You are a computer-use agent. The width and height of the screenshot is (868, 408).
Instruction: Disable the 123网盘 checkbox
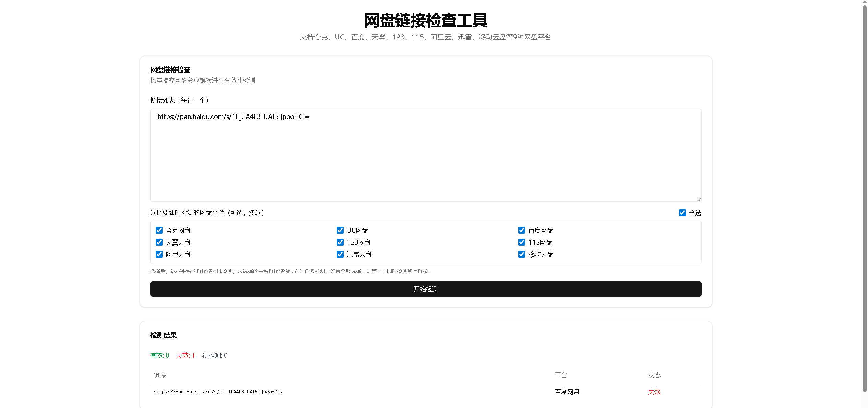click(340, 242)
